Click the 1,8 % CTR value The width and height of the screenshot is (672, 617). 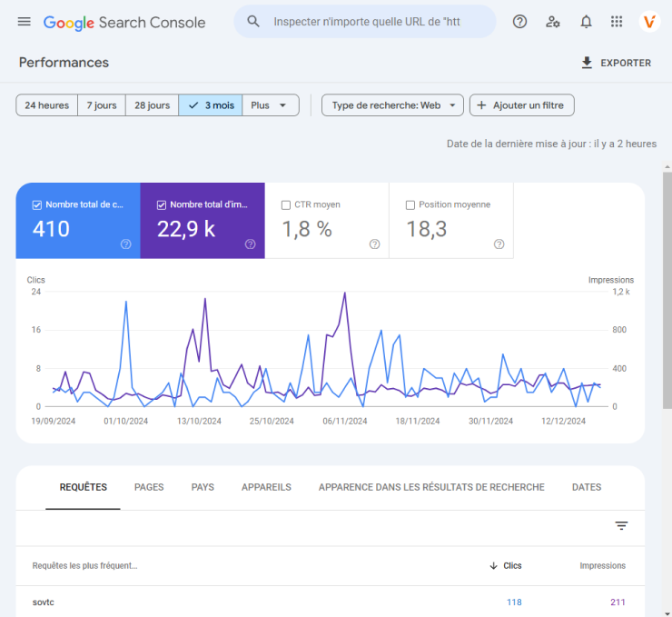[x=307, y=228]
